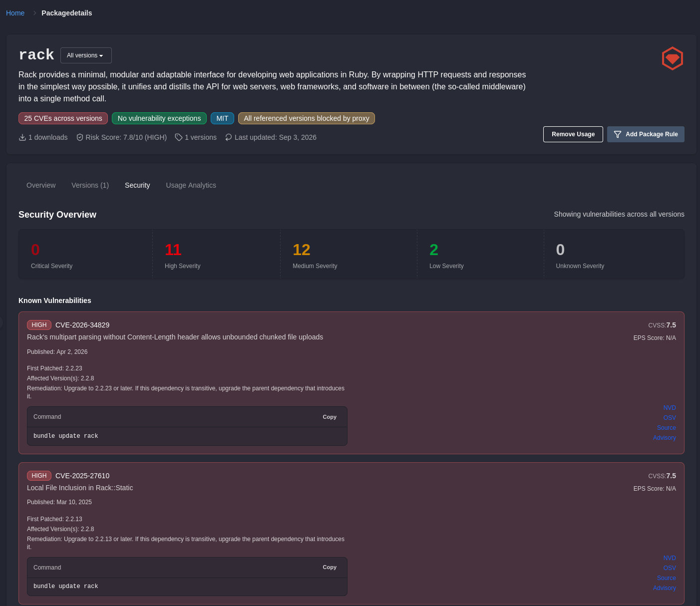Click the Medium Severity count 12
This screenshot has height=606, width=700.
coord(302,250)
